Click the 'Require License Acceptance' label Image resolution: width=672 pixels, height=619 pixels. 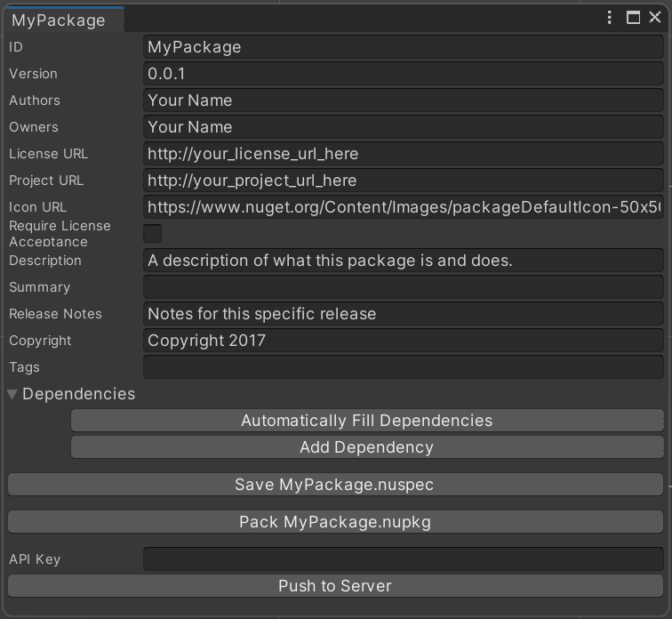(x=60, y=234)
